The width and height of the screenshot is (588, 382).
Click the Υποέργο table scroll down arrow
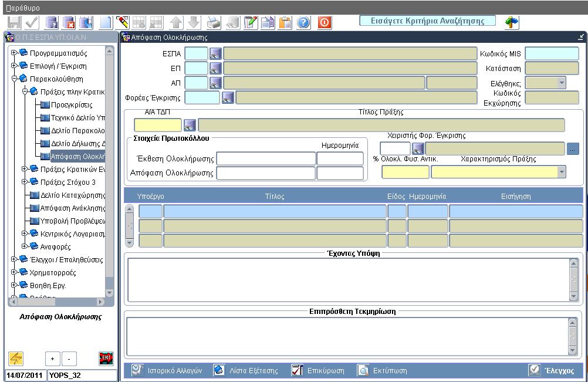[x=129, y=243]
